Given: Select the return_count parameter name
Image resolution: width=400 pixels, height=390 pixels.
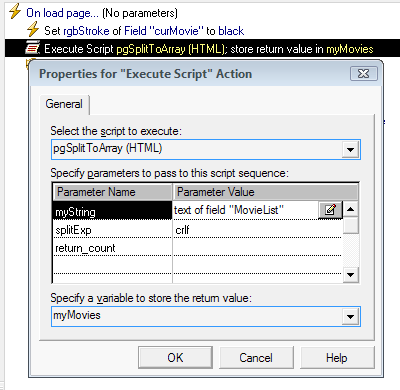Looking at the screenshot, I should click(x=112, y=248).
